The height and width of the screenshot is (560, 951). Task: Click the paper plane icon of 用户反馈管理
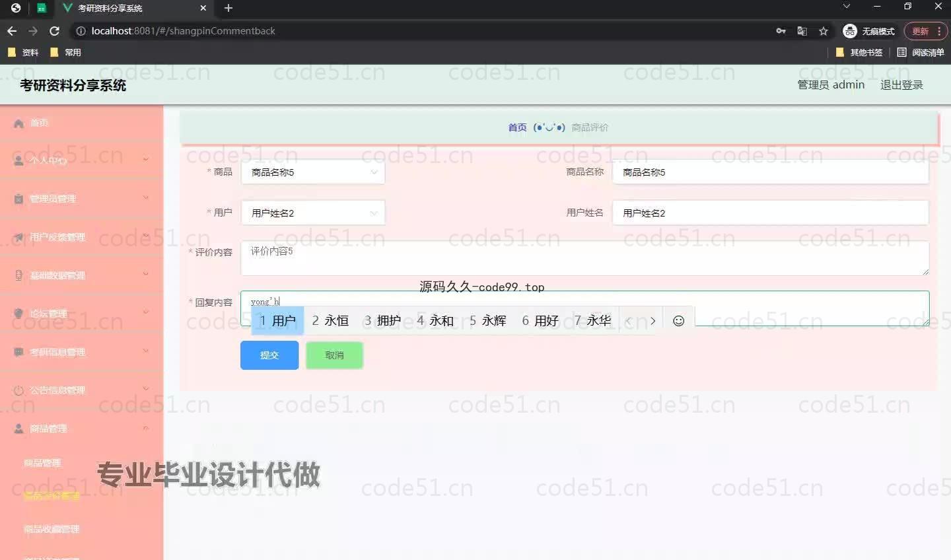(18, 237)
